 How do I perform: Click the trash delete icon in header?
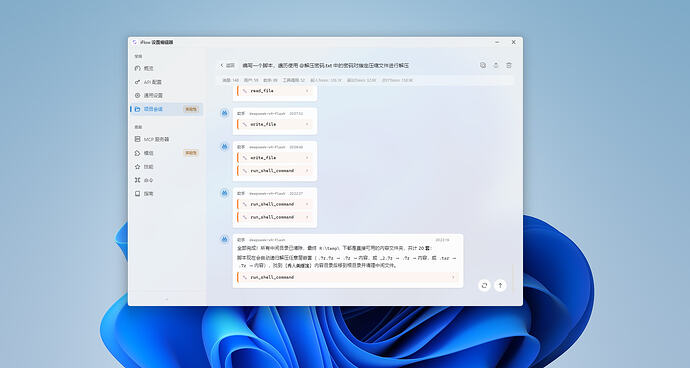(x=509, y=65)
